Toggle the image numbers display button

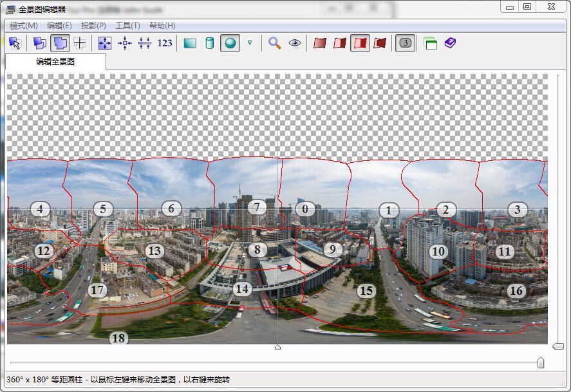coord(406,43)
